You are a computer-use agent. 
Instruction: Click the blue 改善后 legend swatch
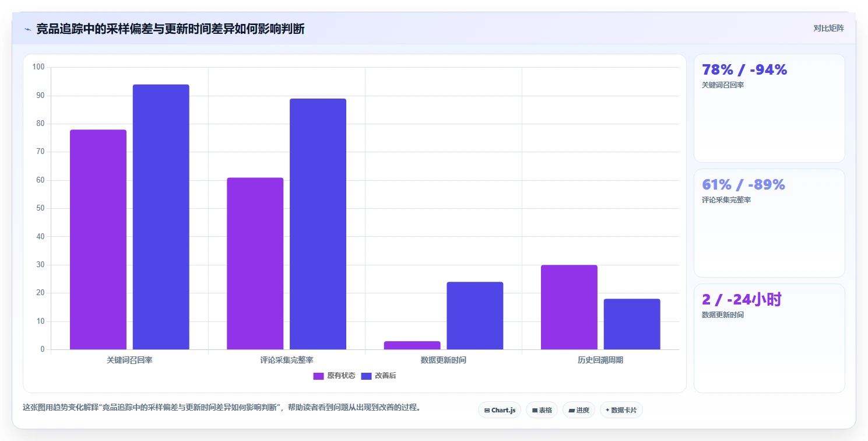(367, 376)
